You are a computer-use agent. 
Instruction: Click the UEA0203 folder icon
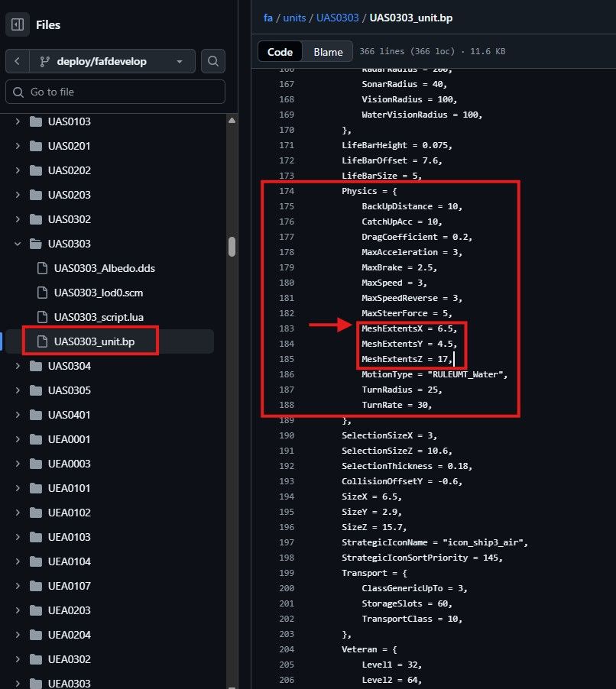36,610
